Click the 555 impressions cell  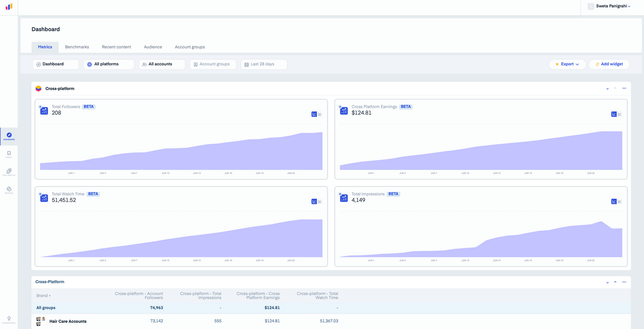pos(218,321)
